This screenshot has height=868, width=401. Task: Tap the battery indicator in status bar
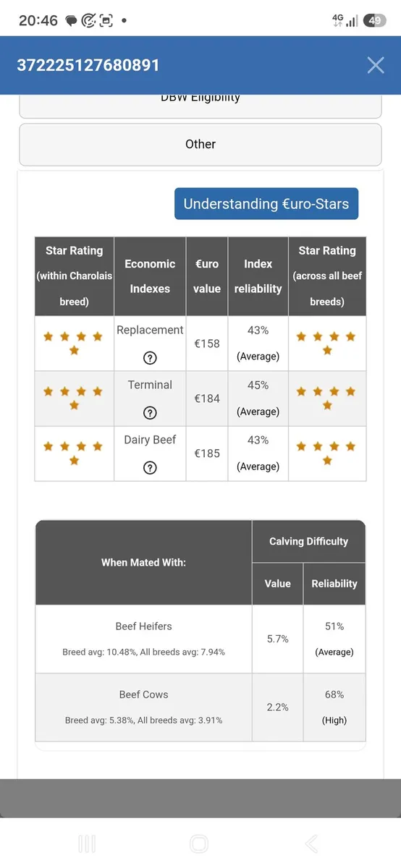click(374, 20)
